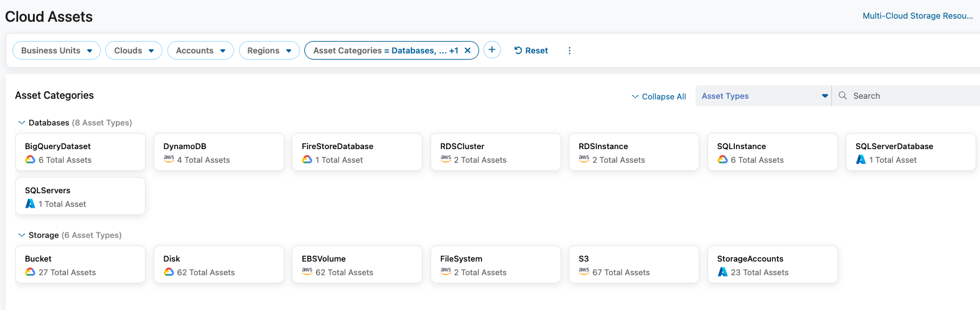Click the AWS icon on S3 card

[584, 271]
